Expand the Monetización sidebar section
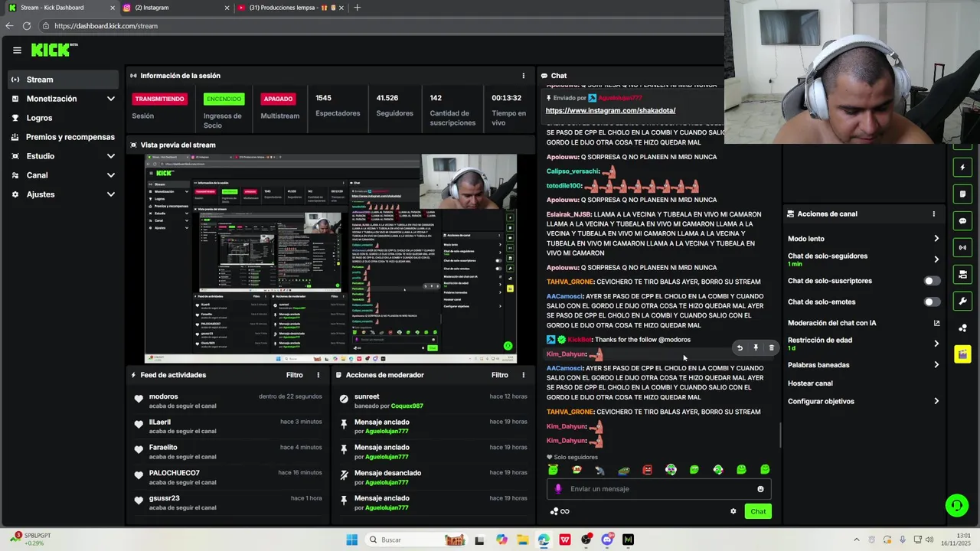This screenshot has height=551, width=980. (x=64, y=99)
